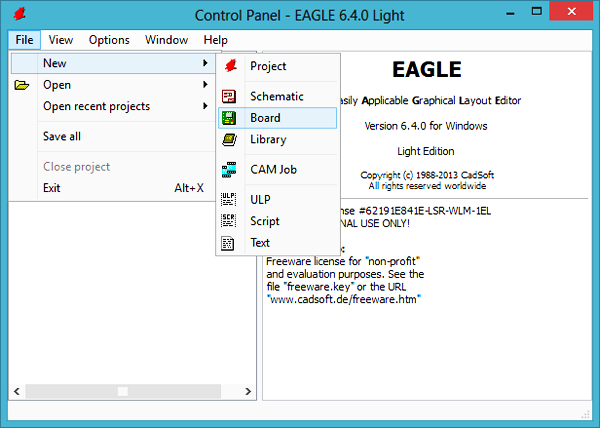The width and height of the screenshot is (600, 428).
Task: Choose Exit from the File menu
Action: pyautogui.click(x=113, y=188)
